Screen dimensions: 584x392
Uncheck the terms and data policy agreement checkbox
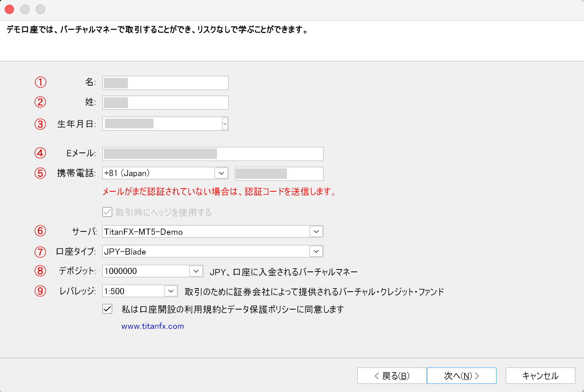click(107, 309)
